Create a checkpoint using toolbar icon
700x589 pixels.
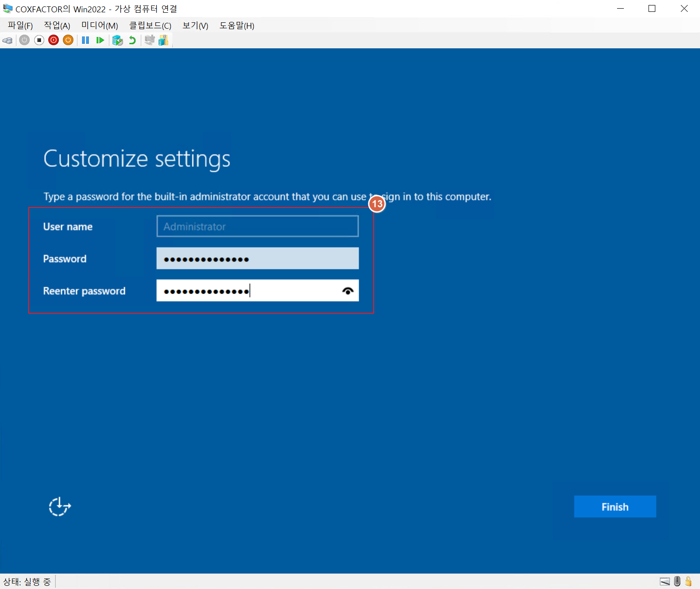(x=118, y=41)
